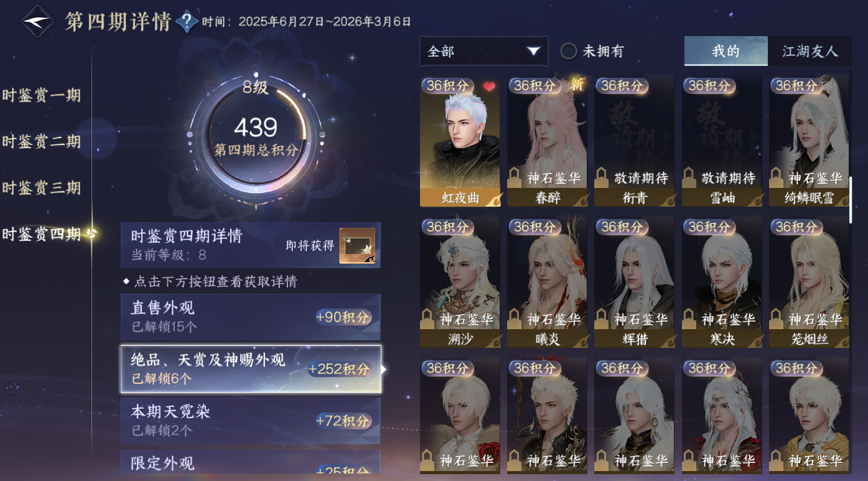Toggle the 未拥有 filter radio button

569,52
